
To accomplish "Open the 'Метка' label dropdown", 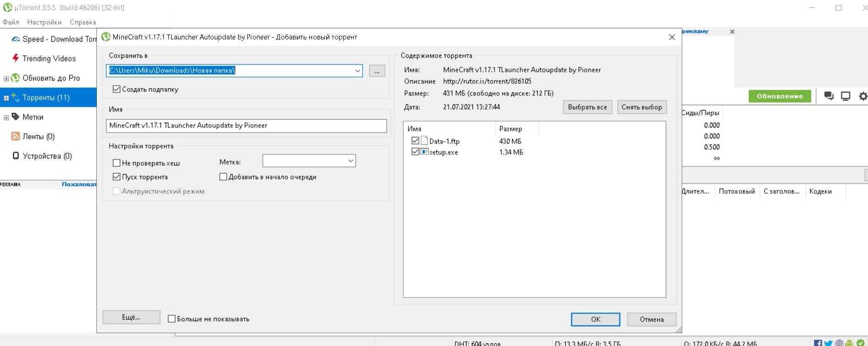I will [x=351, y=161].
